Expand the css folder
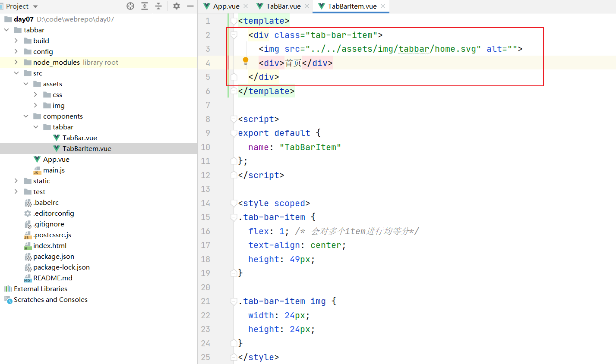 [35, 94]
